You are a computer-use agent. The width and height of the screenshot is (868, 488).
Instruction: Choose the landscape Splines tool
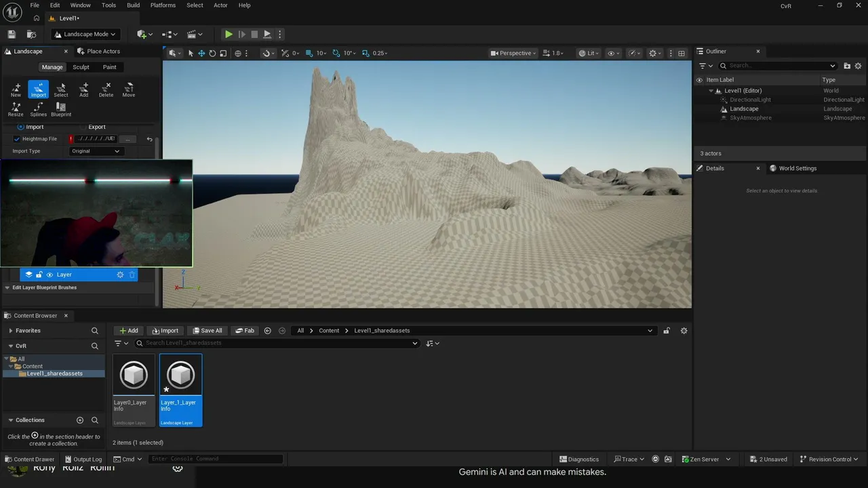39,109
